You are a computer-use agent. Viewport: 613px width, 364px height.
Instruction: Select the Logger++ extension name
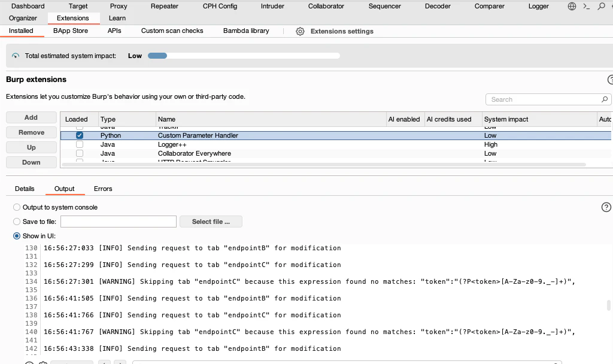pos(172,144)
